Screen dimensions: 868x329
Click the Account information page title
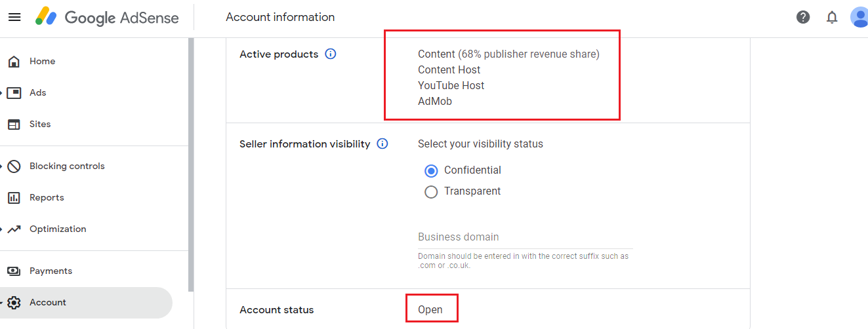(280, 17)
